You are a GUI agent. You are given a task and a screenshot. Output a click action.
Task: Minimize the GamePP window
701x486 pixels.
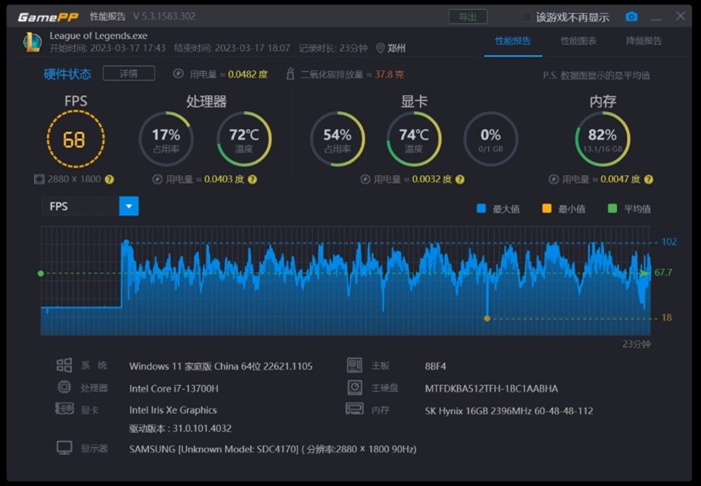coord(656,18)
